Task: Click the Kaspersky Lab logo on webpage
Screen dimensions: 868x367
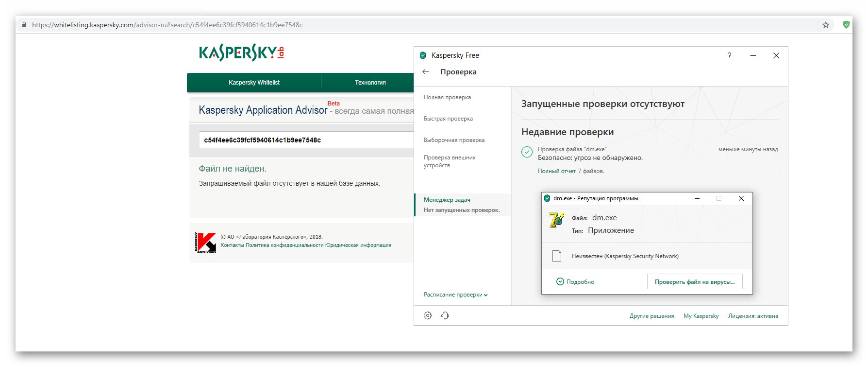Action: pos(241,52)
